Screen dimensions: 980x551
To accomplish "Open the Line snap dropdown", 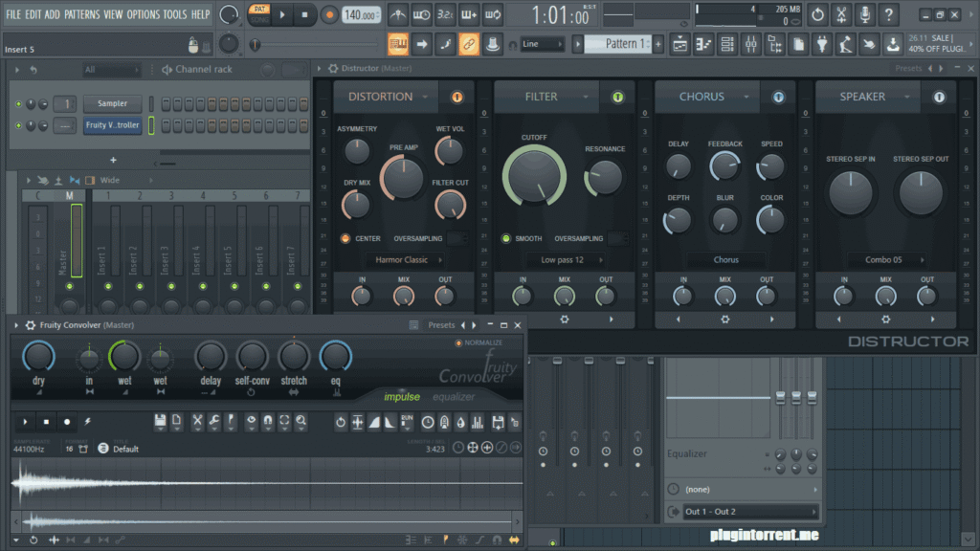I will (542, 44).
